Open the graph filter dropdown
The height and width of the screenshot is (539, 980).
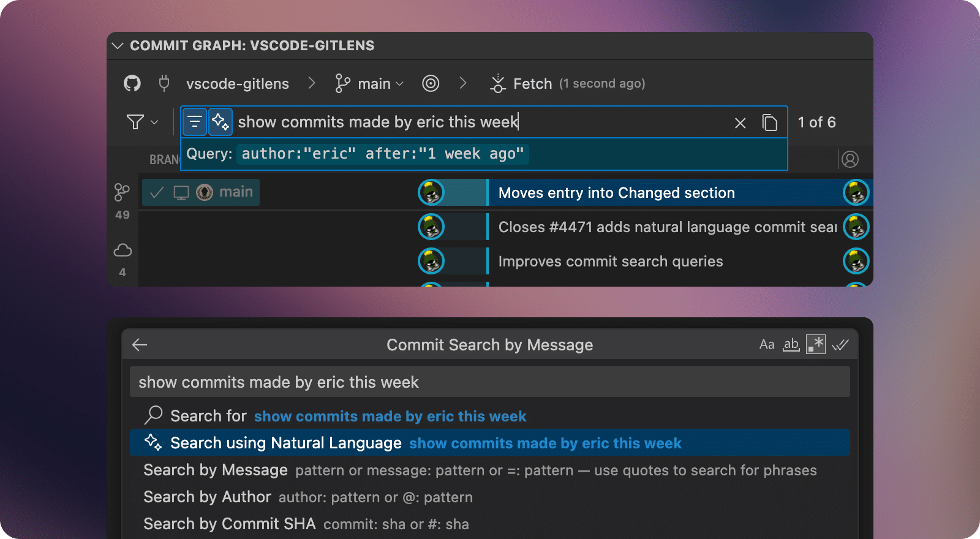(142, 123)
